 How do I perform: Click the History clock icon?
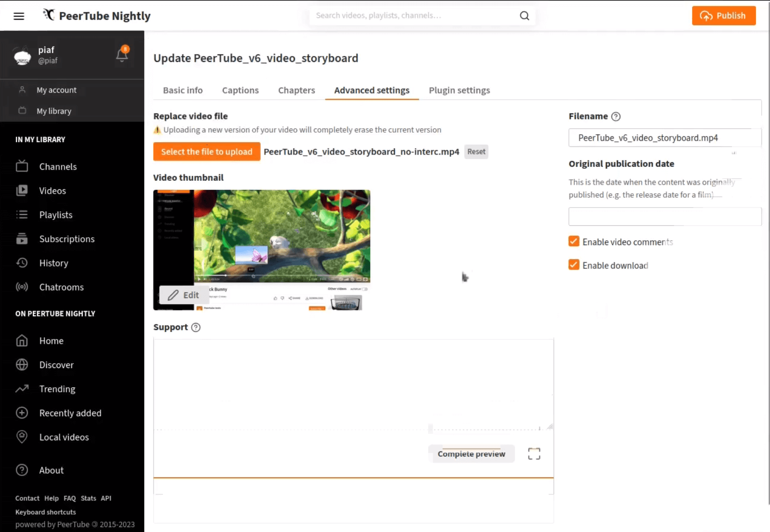click(x=22, y=263)
